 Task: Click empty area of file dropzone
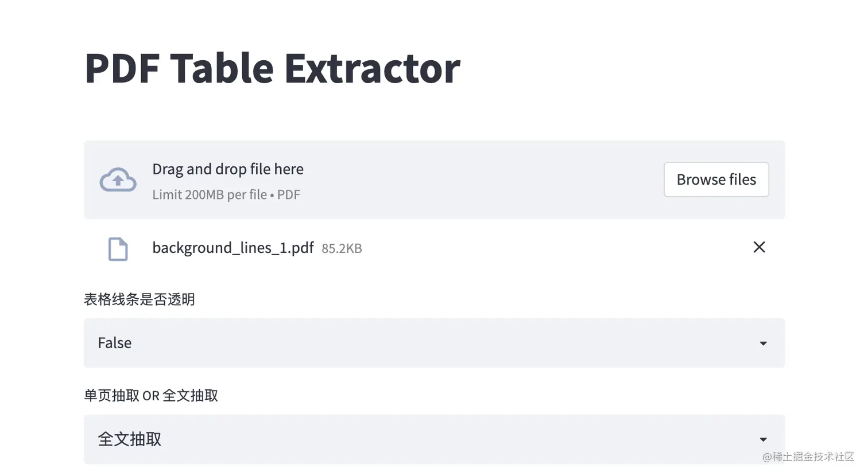tap(482, 180)
